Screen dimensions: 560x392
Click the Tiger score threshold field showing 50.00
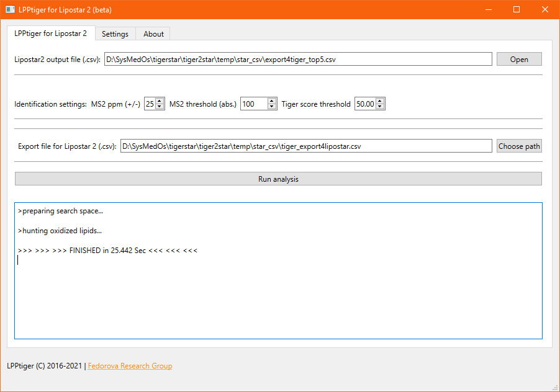click(x=365, y=104)
